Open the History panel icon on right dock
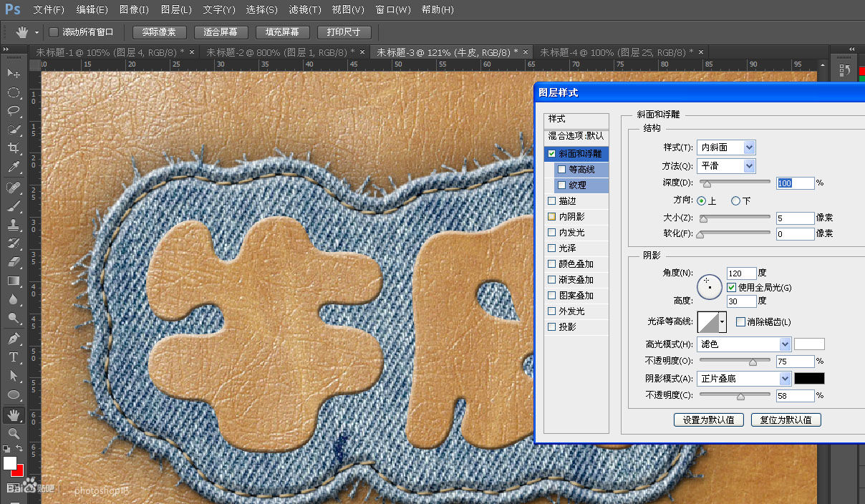Image resolution: width=865 pixels, height=504 pixels. (x=844, y=70)
